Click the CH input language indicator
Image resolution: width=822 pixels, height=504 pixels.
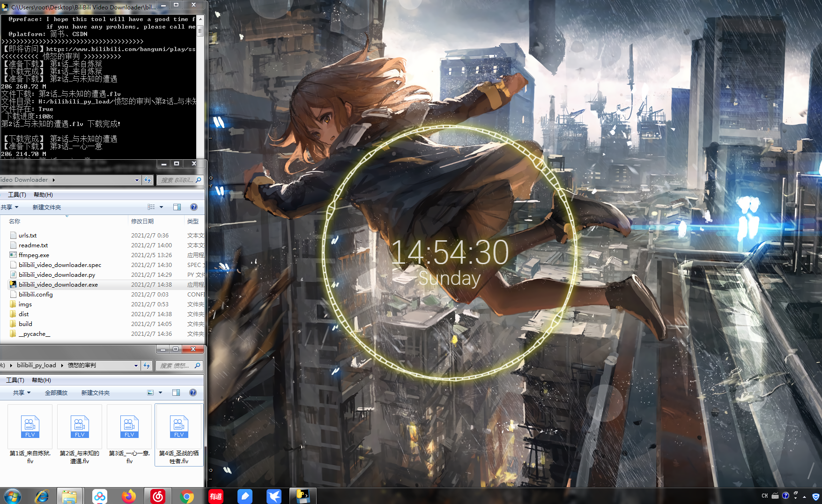[764, 496]
